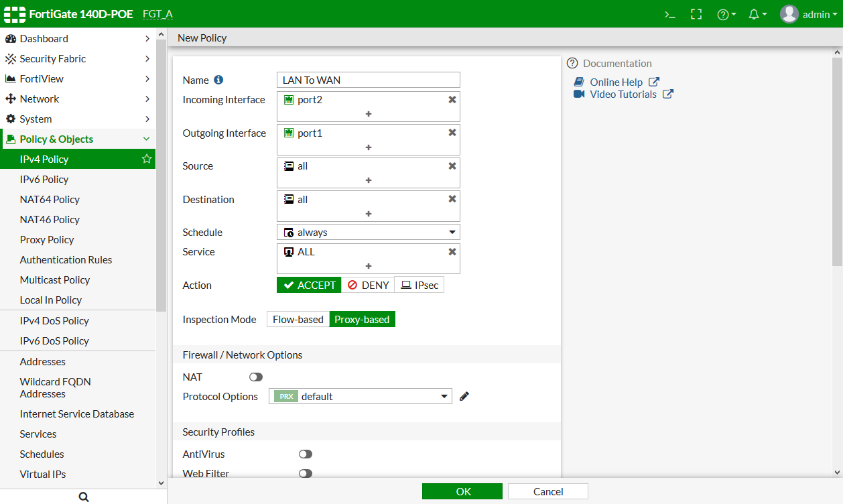Remove port2 from Incoming Interface

[452, 99]
